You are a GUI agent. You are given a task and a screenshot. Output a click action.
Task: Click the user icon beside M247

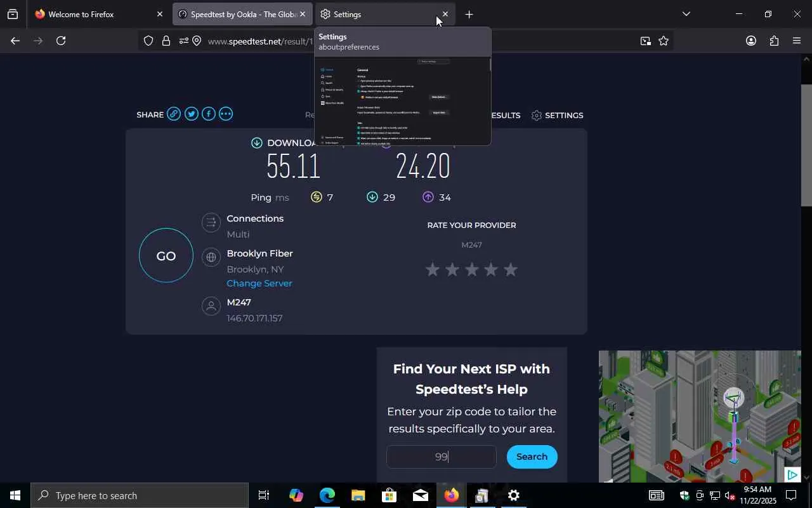click(211, 306)
